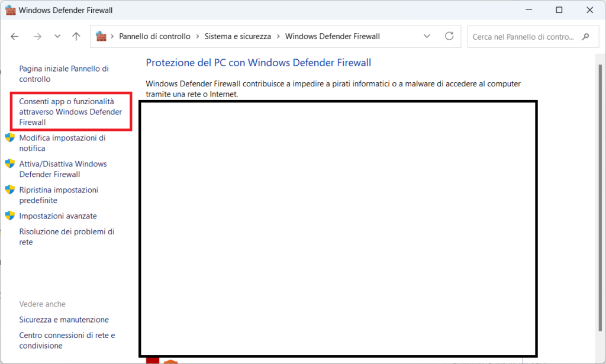Click the search magnifier icon
Image resolution: width=606 pixels, height=364 pixels.
[x=585, y=36]
